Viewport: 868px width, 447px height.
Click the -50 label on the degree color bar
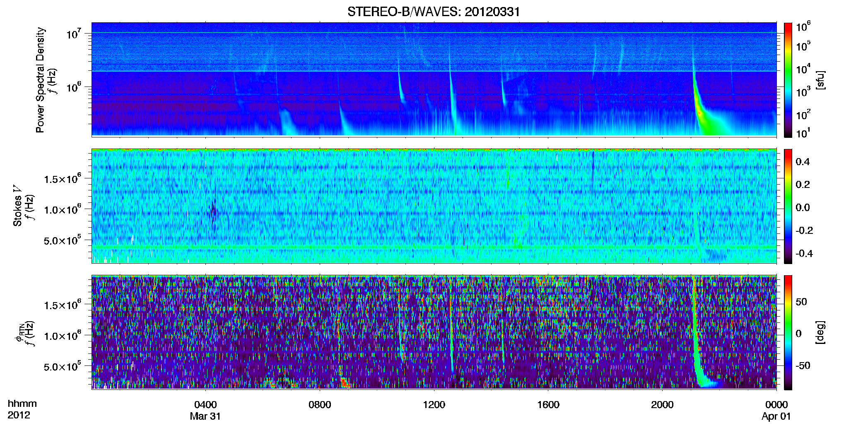(x=803, y=365)
